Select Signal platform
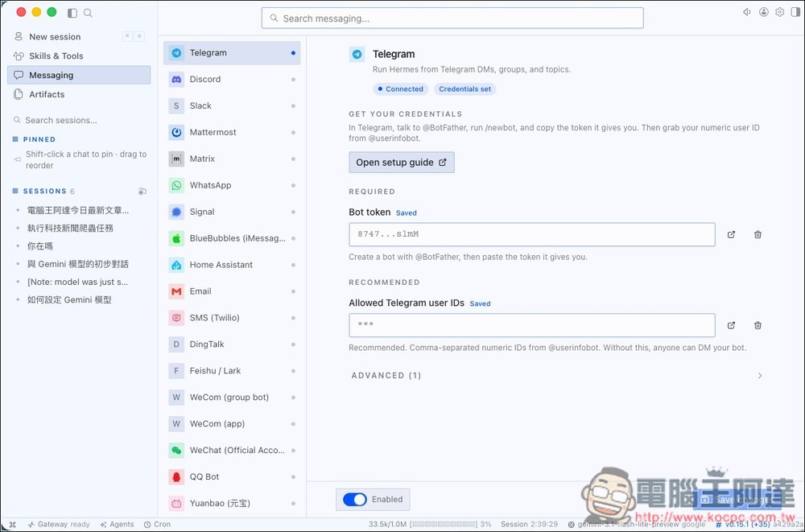Viewport: 805px width, 532px height. tap(232, 212)
